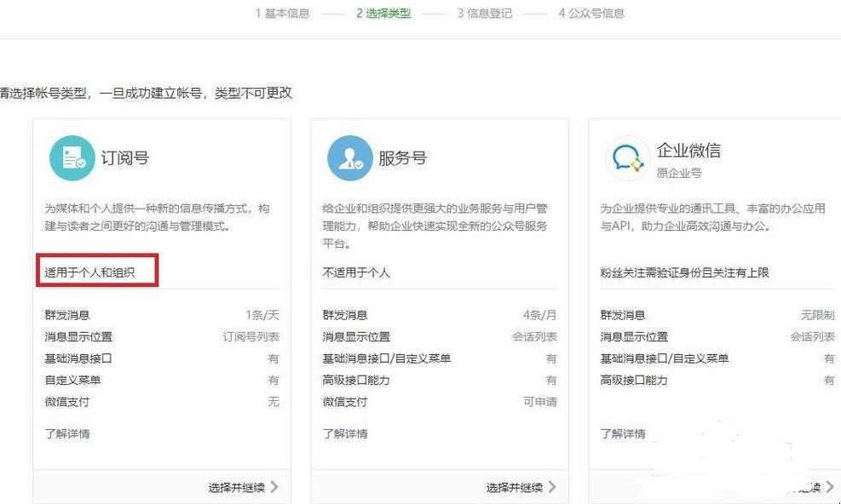841x504 pixels.
Task: Click the 无限制 value
Action: (818, 315)
